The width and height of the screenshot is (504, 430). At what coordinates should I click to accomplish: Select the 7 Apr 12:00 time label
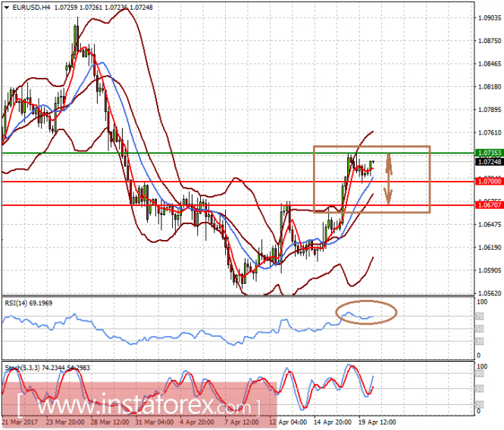point(242,422)
